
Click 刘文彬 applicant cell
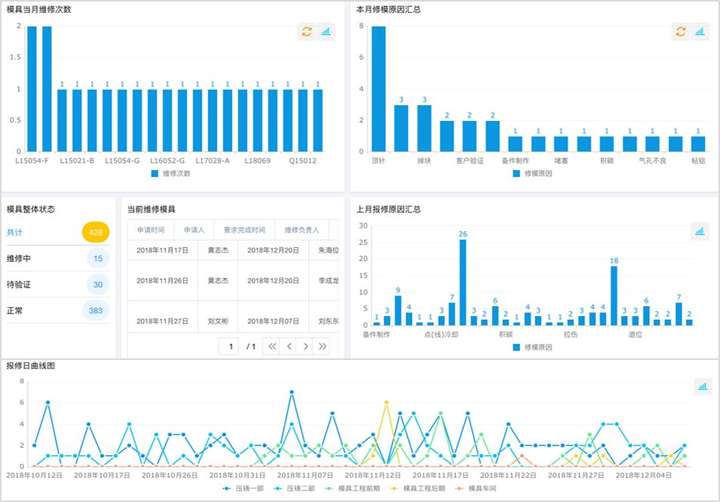218,321
